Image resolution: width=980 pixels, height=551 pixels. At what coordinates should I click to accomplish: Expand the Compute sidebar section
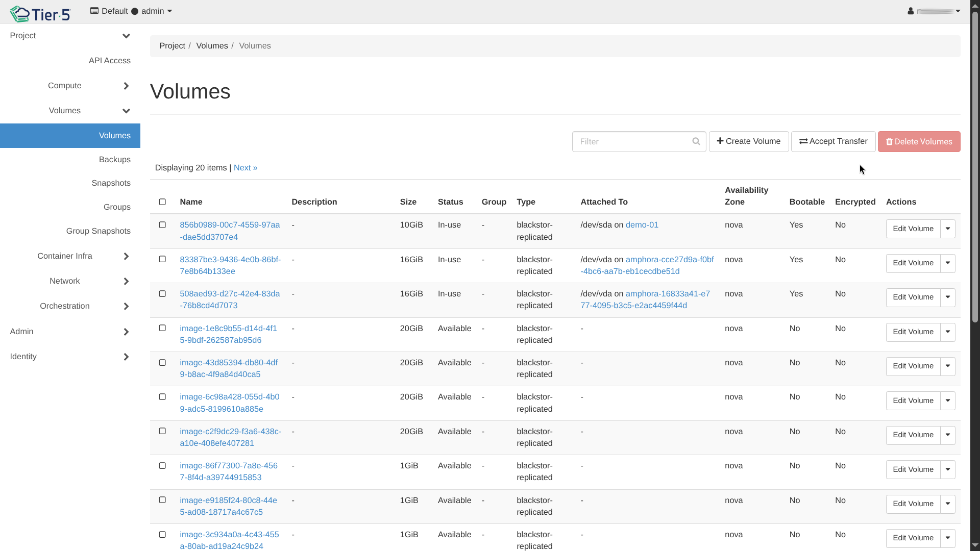(126, 86)
